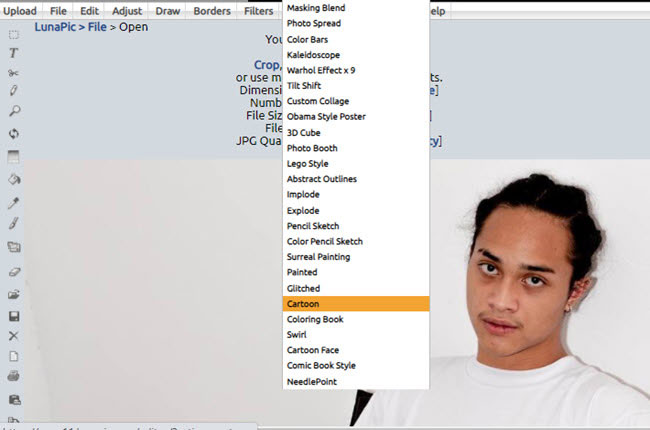Select the paint bucket fill tool
Image resolution: width=650 pixels, height=430 pixels.
14,180
